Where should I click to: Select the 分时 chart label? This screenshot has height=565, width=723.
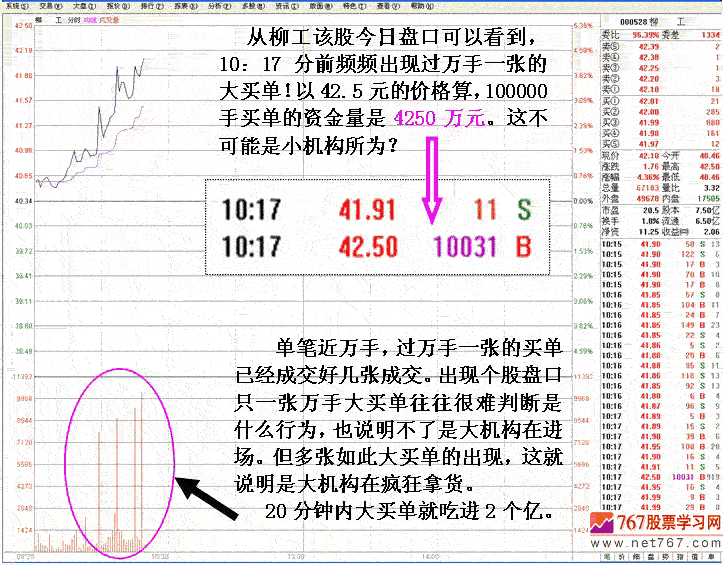pyautogui.click(x=74, y=19)
